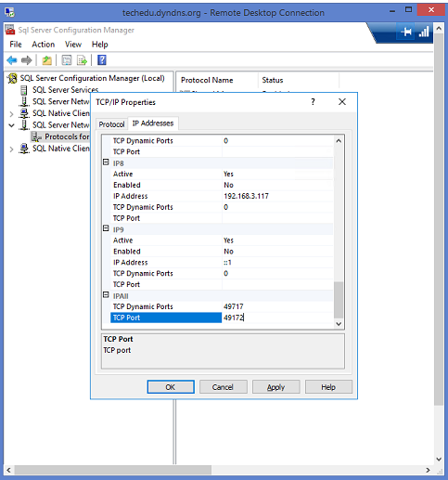Open the View menu
The image size is (448, 480).
pyautogui.click(x=73, y=45)
